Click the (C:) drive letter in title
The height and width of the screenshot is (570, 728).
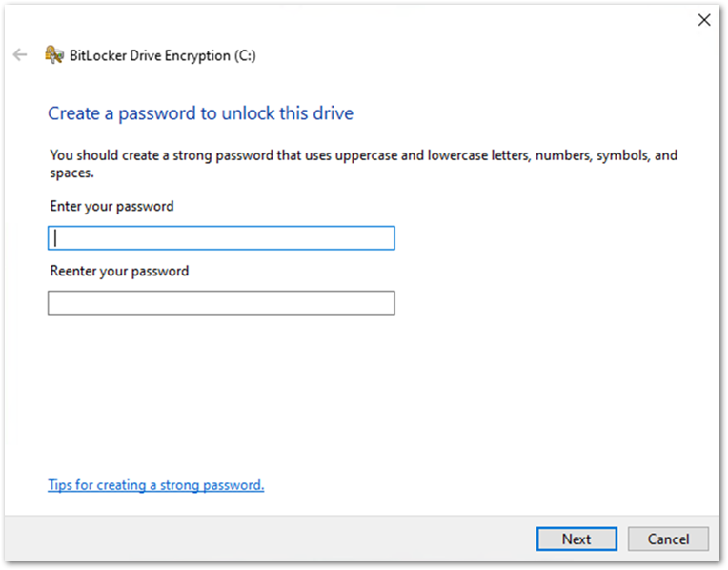[x=245, y=55]
